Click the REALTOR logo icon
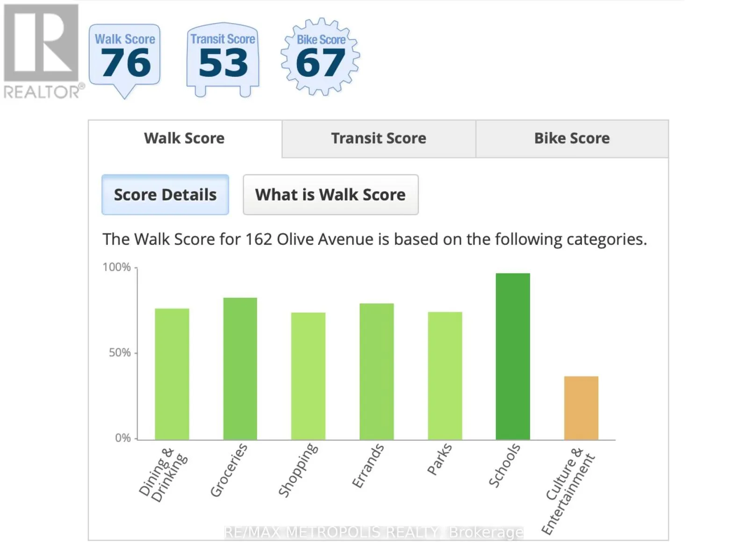 tap(42, 50)
